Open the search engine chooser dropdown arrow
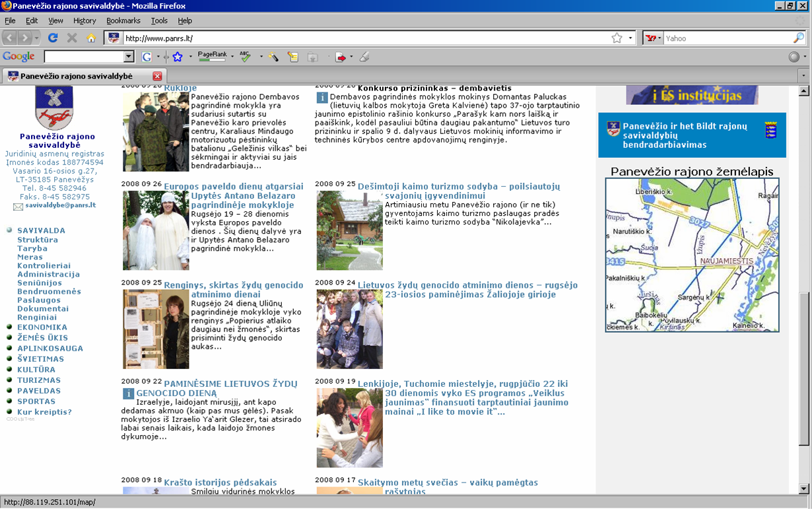 [660, 38]
